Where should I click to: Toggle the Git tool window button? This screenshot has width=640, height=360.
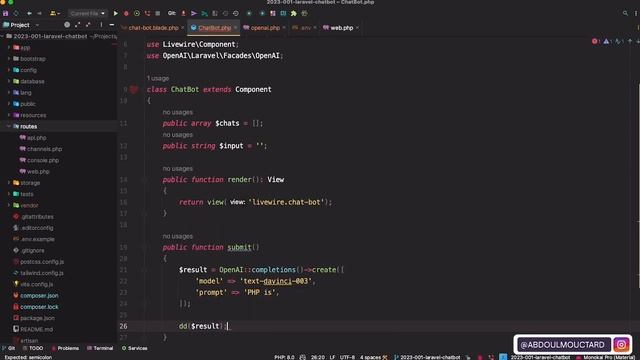[9, 348]
